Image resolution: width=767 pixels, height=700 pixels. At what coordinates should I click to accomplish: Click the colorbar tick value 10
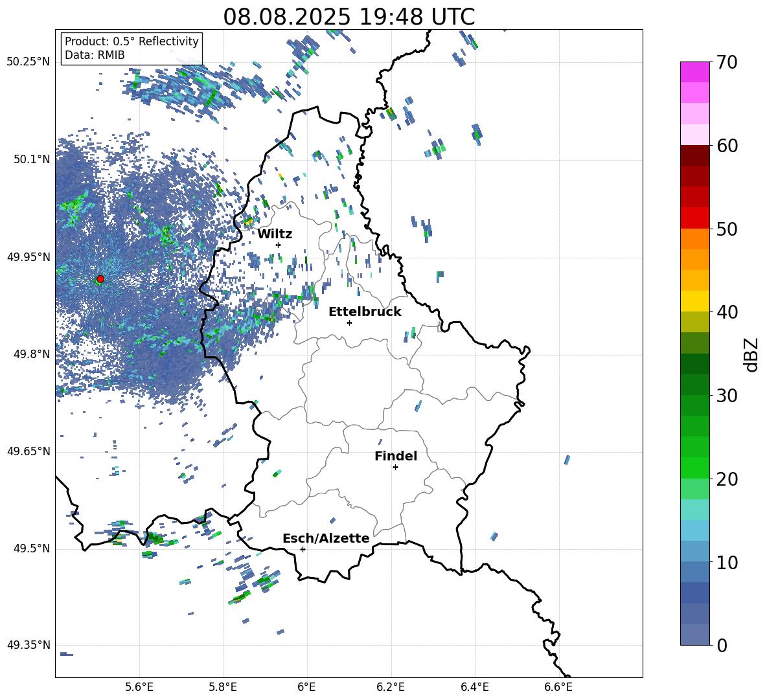(x=727, y=562)
